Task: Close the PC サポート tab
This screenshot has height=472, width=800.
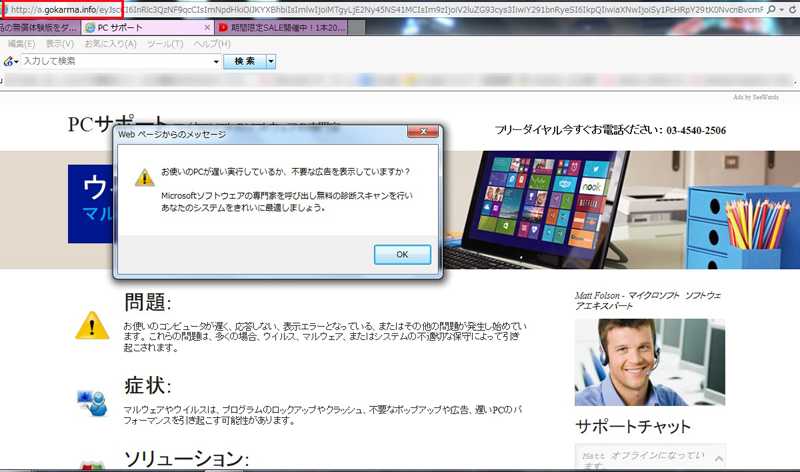Action: (x=207, y=28)
